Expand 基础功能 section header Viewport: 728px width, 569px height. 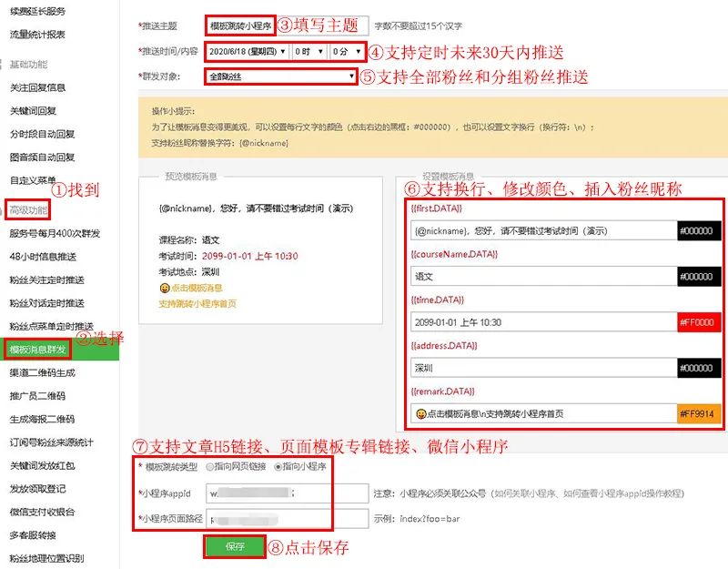tap(28, 64)
